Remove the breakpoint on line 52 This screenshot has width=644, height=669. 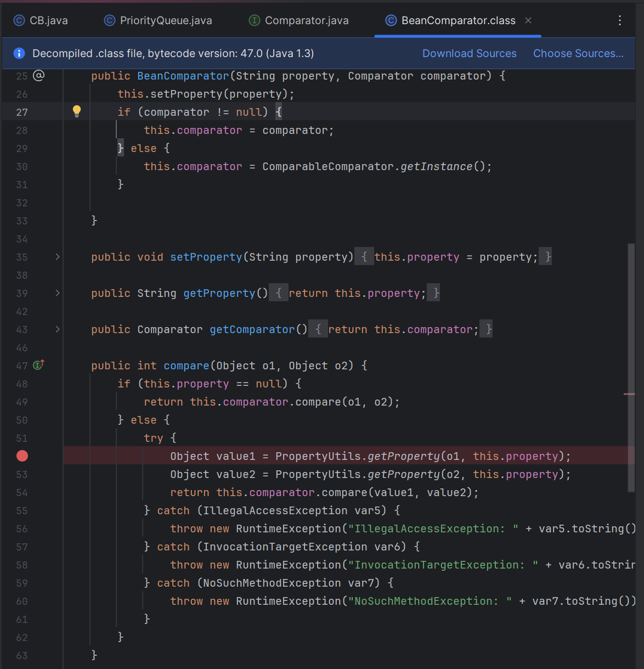[x=22, y=456]
